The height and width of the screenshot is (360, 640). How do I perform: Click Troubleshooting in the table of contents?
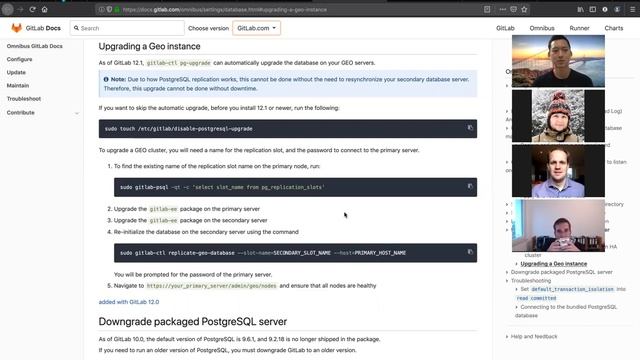click(531, 280)
